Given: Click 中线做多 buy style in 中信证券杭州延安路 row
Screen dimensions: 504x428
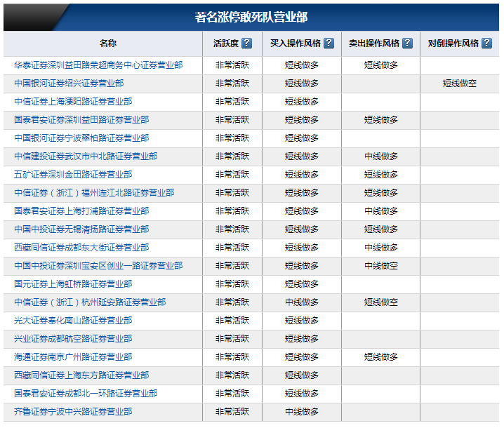Looking at the screenshot, I should point(302,302).
